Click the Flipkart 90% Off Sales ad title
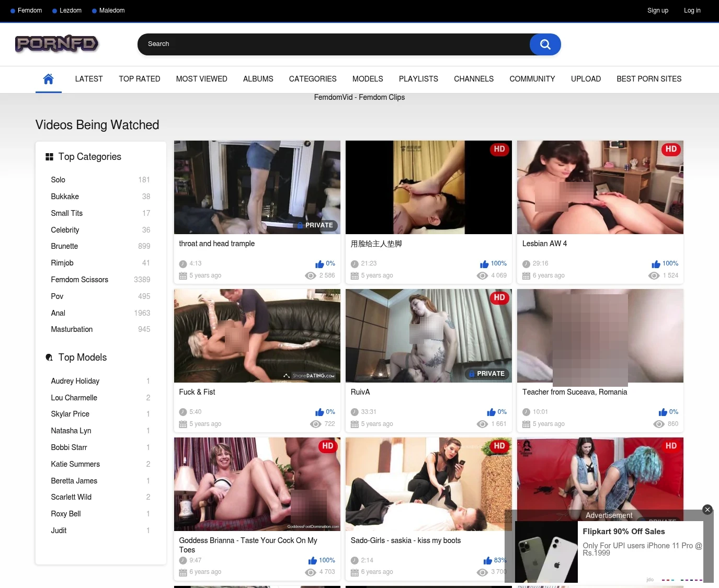The width and height of the screenshot is (719, 588). click(624, 532)
